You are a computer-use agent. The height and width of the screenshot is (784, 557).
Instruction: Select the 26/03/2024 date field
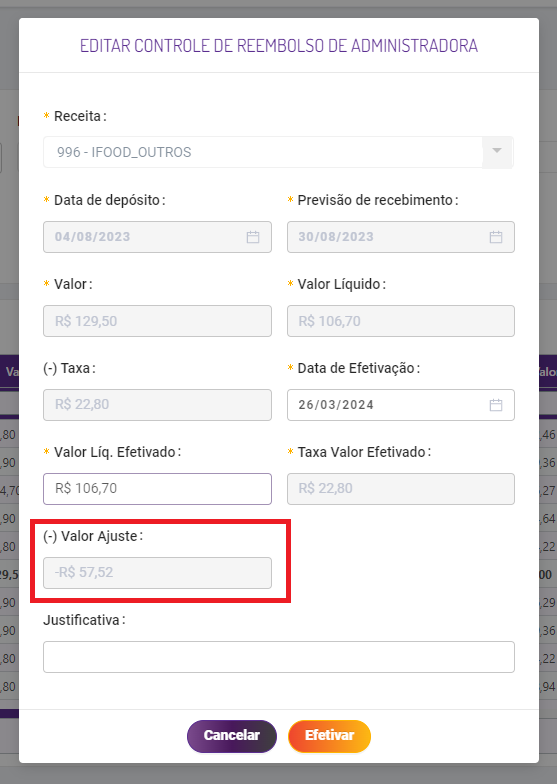(401, 405)
